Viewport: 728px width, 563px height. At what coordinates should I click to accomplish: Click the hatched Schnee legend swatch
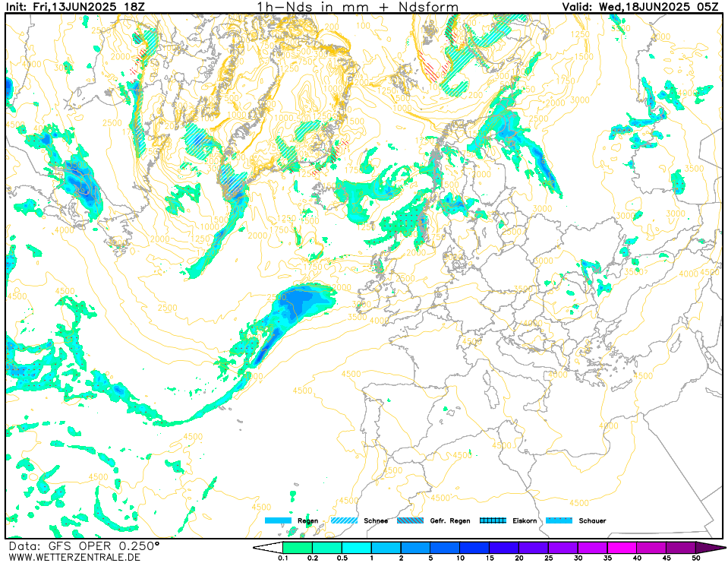pyautogui.click(x=345, y=520)
